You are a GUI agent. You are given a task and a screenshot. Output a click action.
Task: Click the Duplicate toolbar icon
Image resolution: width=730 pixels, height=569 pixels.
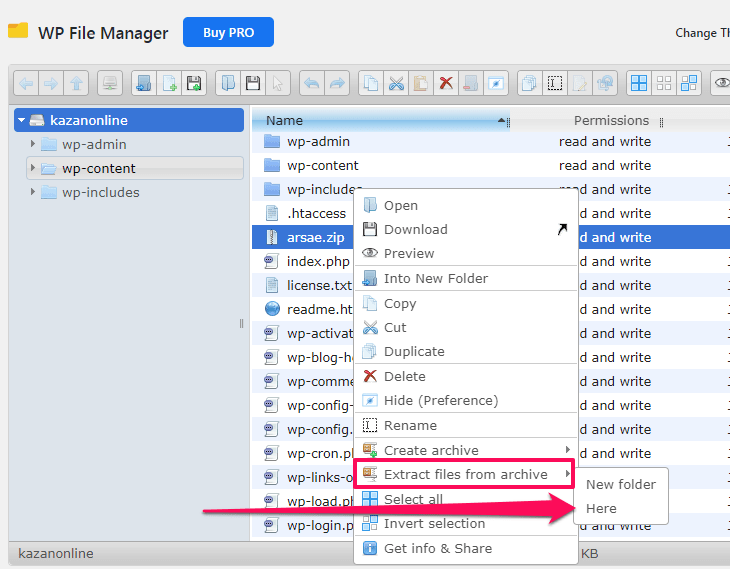point(530,83)
